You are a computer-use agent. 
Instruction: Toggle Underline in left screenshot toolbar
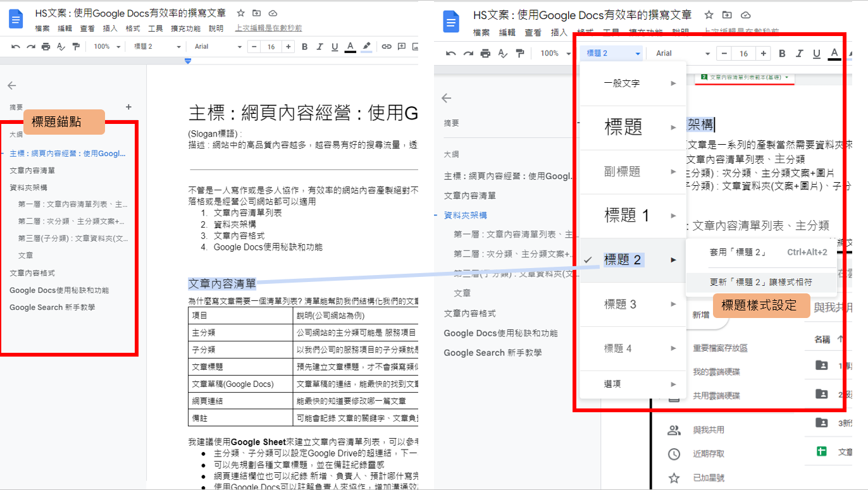[335, 47]
